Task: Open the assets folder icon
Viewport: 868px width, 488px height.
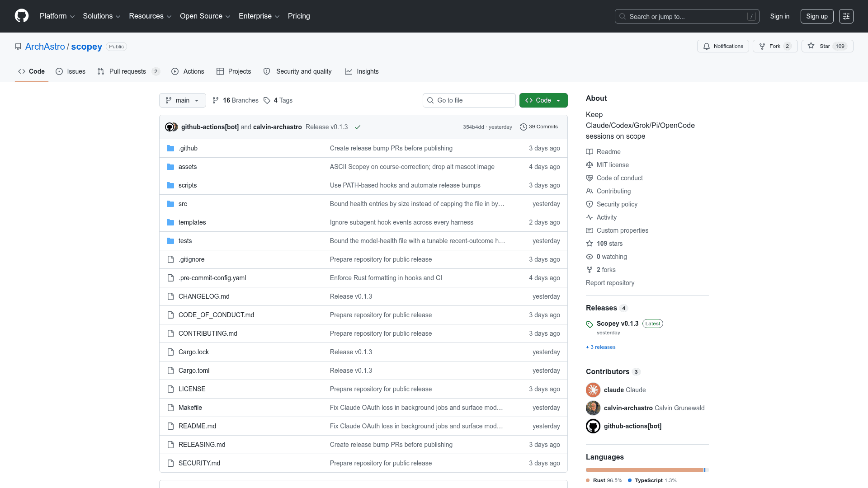Action: pos(170,167)
